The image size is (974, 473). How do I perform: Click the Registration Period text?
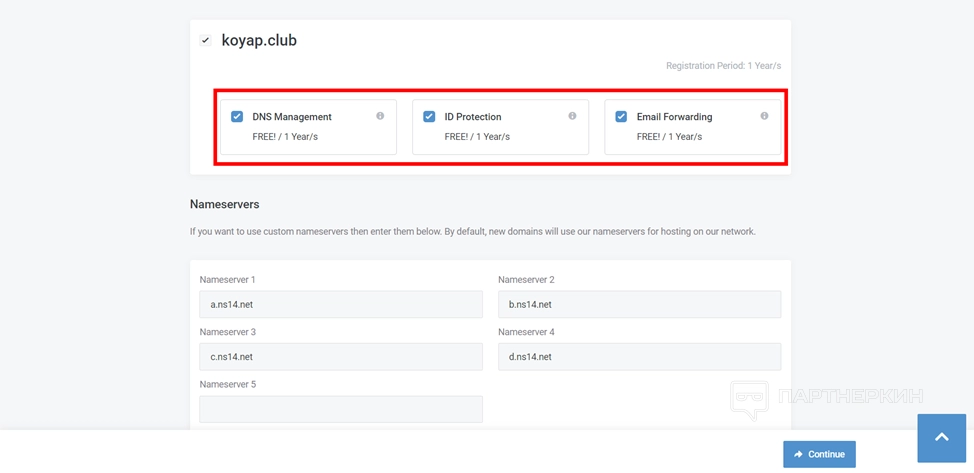tap(723, 66)
